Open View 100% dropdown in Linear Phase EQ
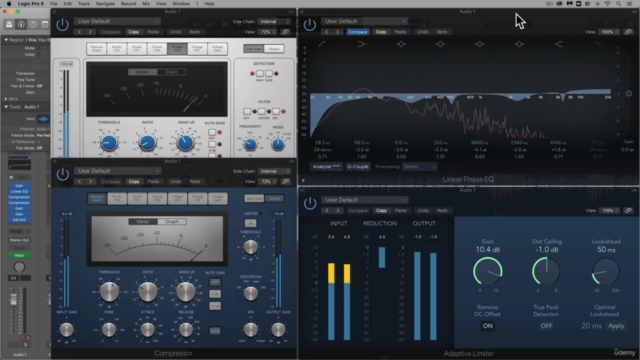The height and width of the screenshot is (360, 640). click(x=609, y=32)
